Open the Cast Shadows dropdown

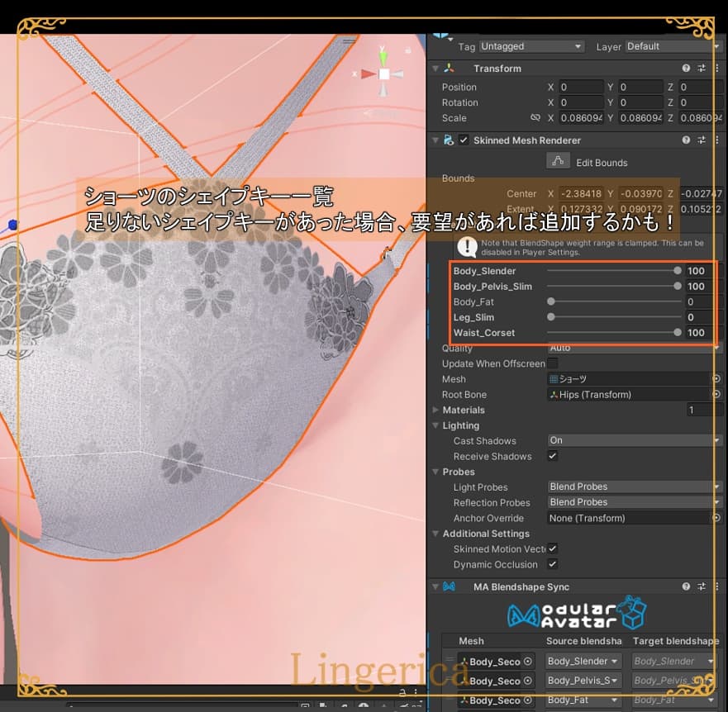(634, 441)
